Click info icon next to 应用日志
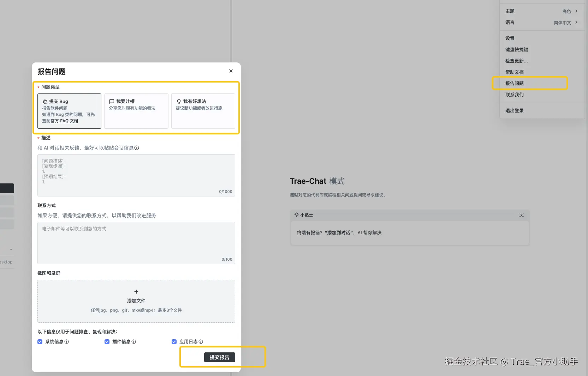This screenshot has height=376, width=588. 201,342
